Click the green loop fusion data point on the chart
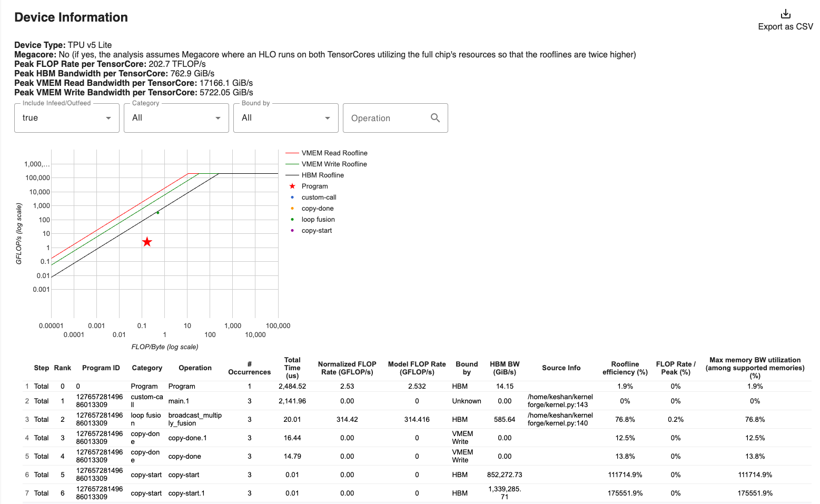This screenshot has height=504, width=820. [157, 213]
